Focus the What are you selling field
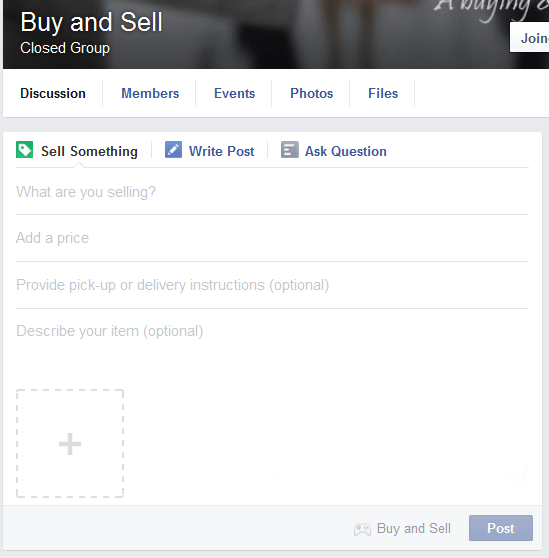Screen dimensions: 549x558 [273, 192]
